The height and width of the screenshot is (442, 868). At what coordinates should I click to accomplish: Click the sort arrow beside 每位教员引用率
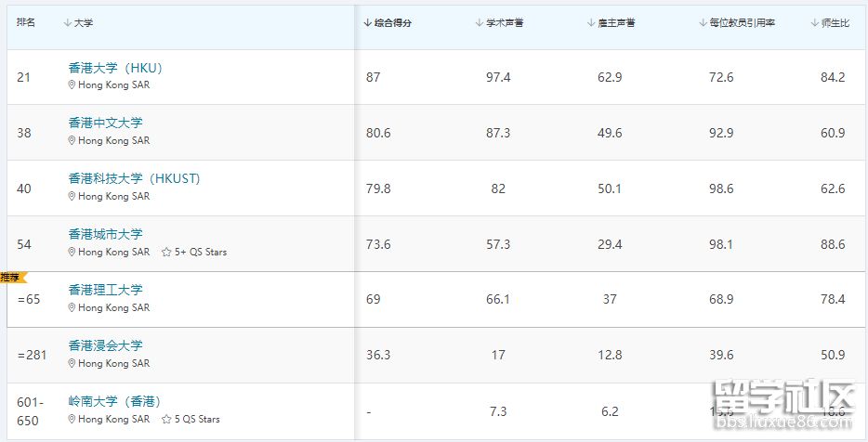click(703, 23)
